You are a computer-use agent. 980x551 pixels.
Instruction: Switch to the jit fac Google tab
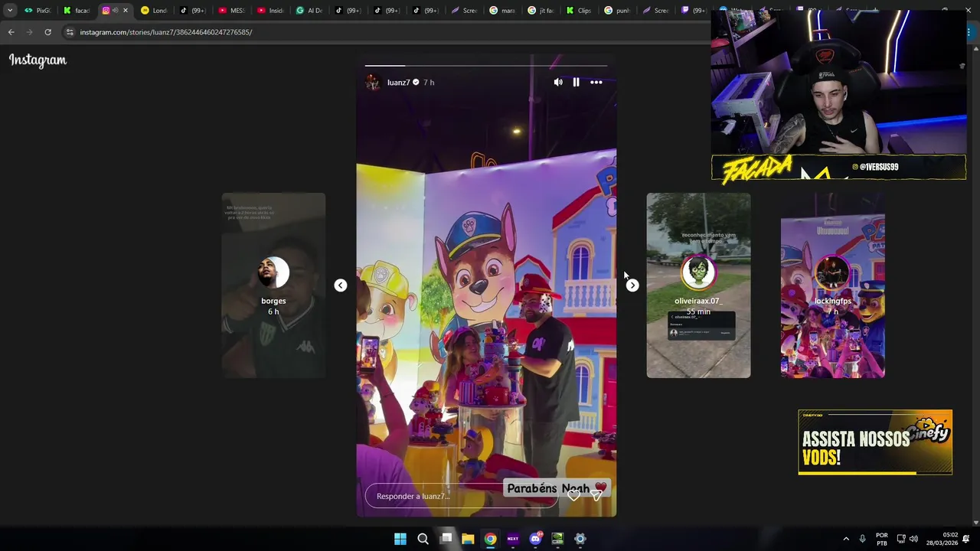[542, 11]
